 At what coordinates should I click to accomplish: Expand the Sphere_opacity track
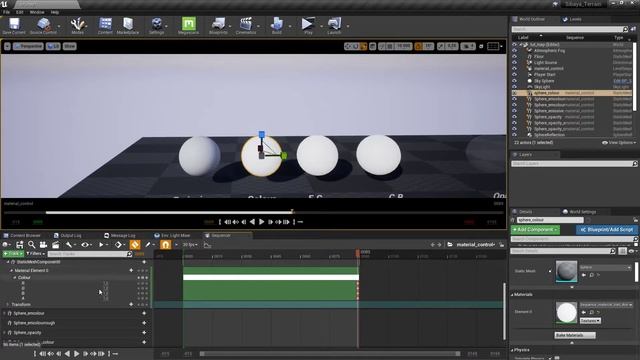coord(4,333)
